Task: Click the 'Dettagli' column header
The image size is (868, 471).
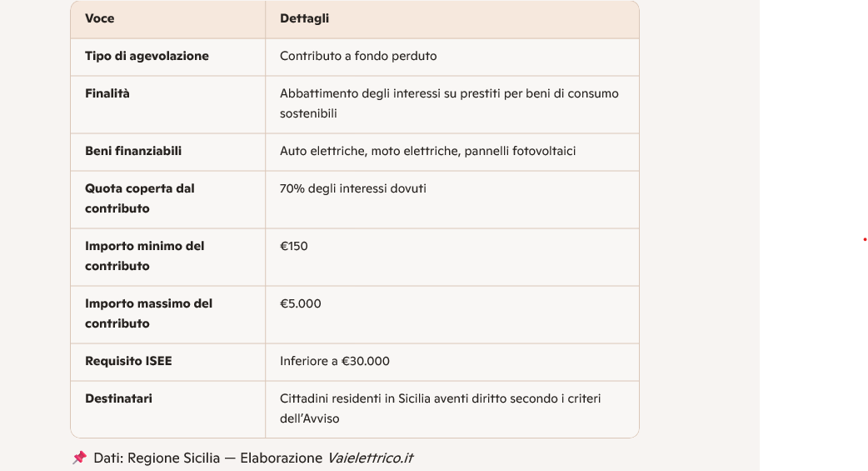Action: point(304,18)
